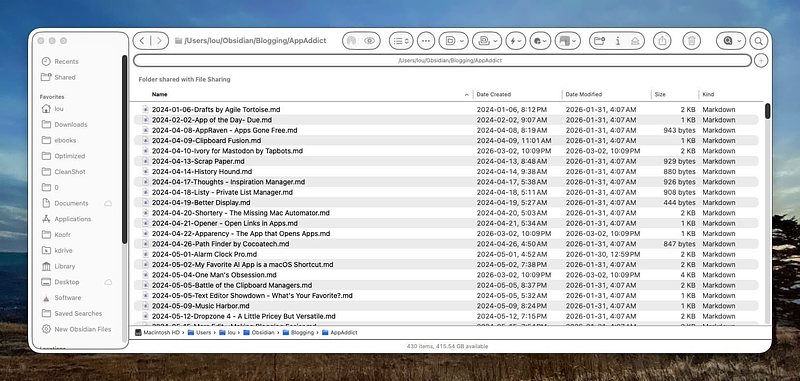Open Downloads in the sidebar
The height and width of the screenshot is (381, 800).
pyautogui.click(x=70, y=124)
